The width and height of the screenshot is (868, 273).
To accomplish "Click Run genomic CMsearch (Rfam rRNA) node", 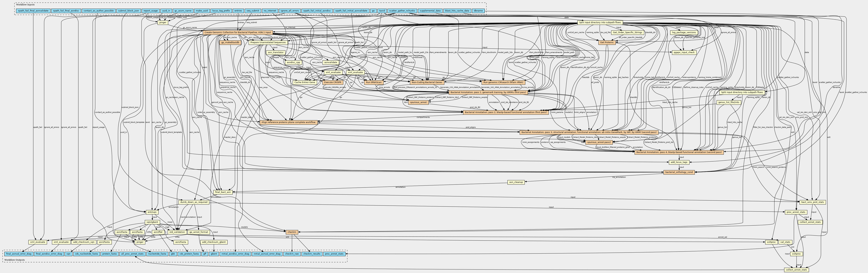I will click(x=503, y=82).
